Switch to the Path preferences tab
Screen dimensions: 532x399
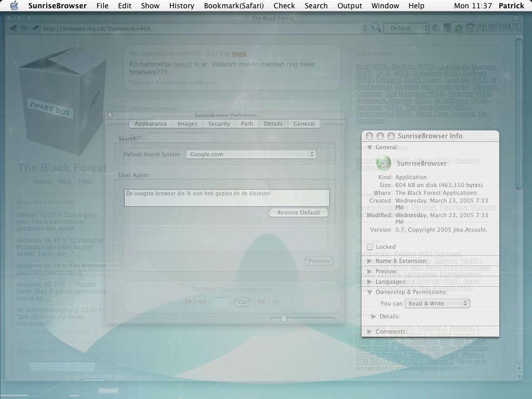pyautogui.click(x=247, y=124)
